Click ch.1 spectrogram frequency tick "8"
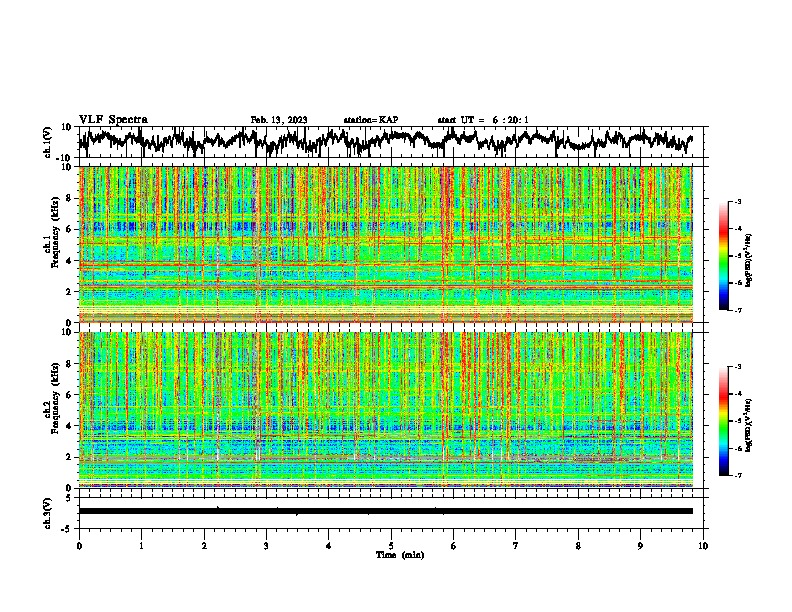 pyautogui.click(x=70, y=198)
